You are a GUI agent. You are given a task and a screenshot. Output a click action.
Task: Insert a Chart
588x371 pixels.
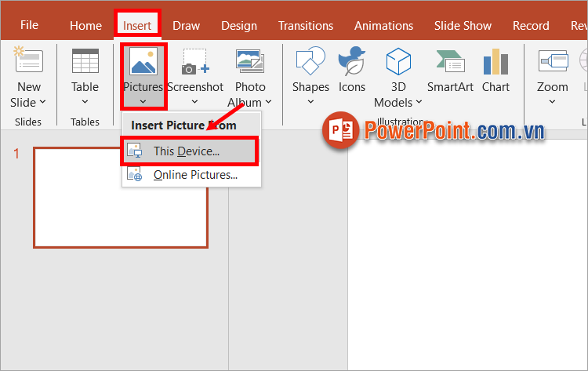pos(495,71)
